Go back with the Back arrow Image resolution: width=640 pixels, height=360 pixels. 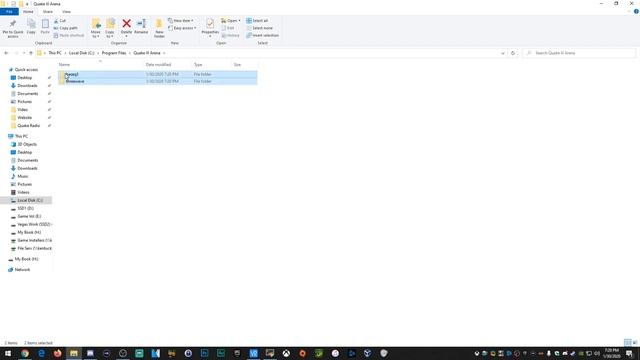(x=6, y=53)
